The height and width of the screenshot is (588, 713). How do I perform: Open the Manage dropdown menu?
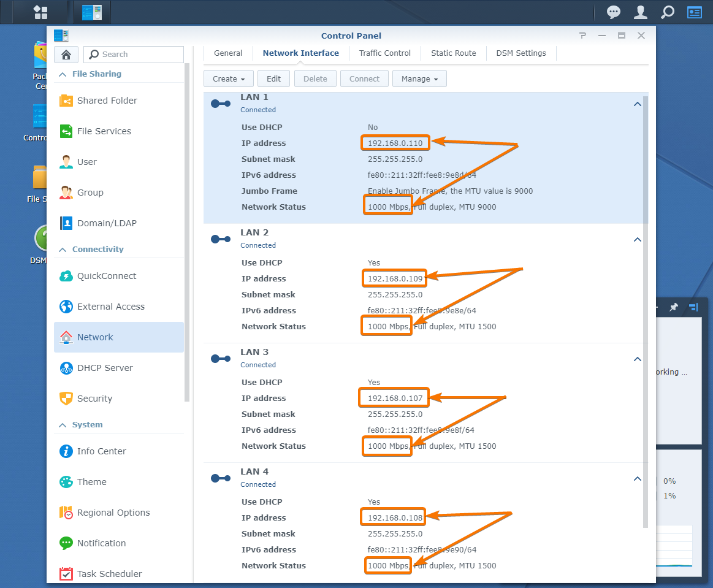(419, 78)
